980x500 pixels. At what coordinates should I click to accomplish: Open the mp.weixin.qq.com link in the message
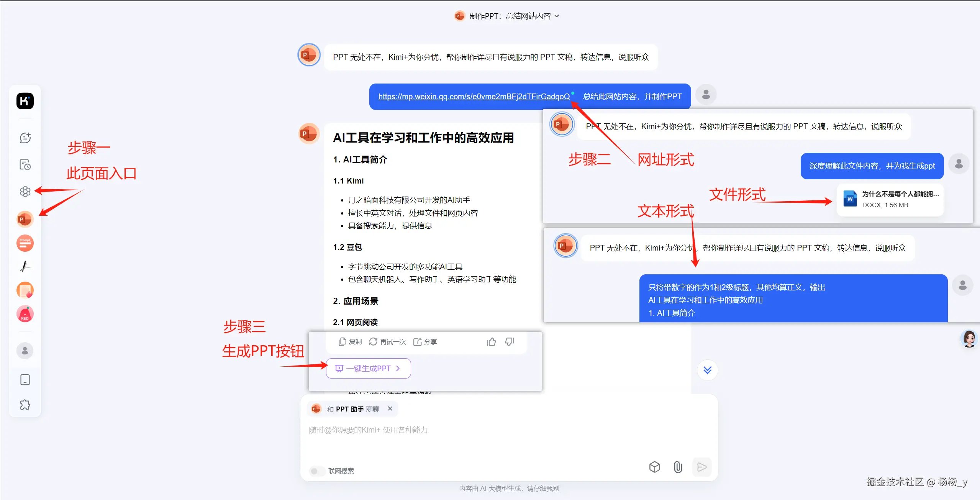pyautogui.click(x=474, y=97)
